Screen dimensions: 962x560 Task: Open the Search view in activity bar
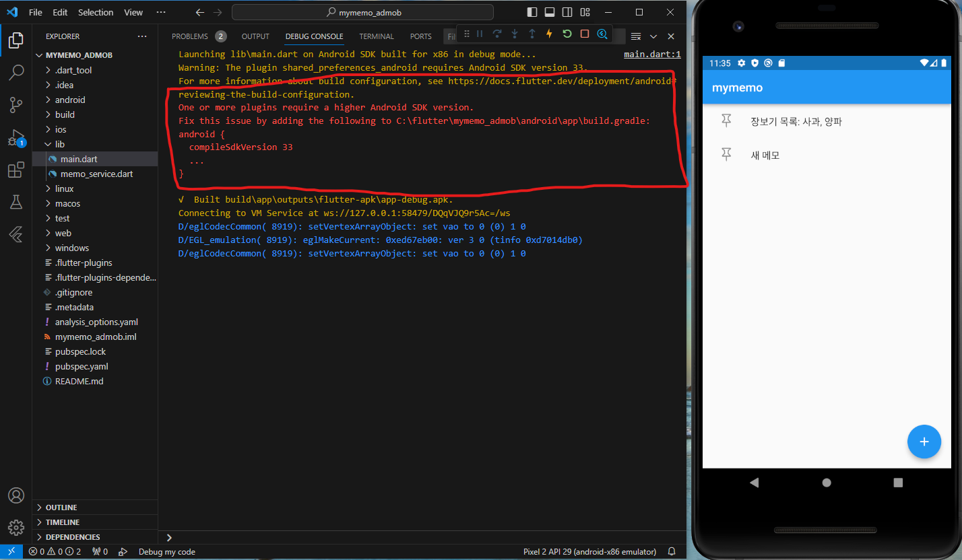coord(15,72)
